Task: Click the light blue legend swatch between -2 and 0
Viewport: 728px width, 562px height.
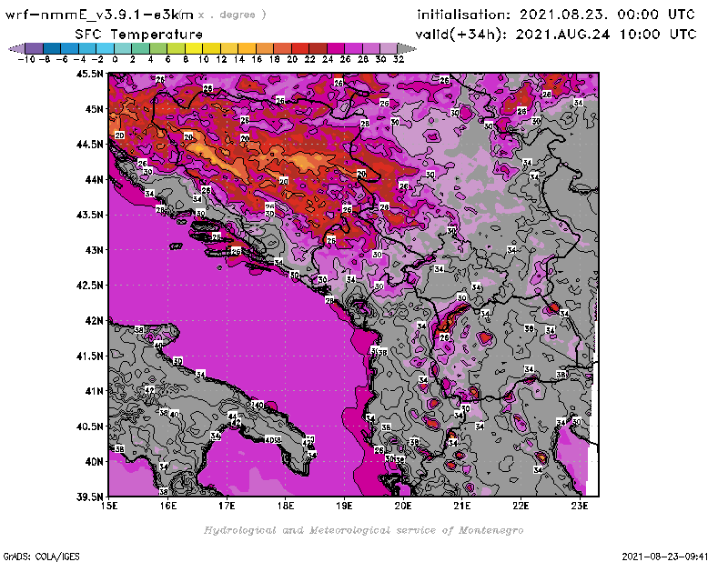Action: tap(106, 48)
